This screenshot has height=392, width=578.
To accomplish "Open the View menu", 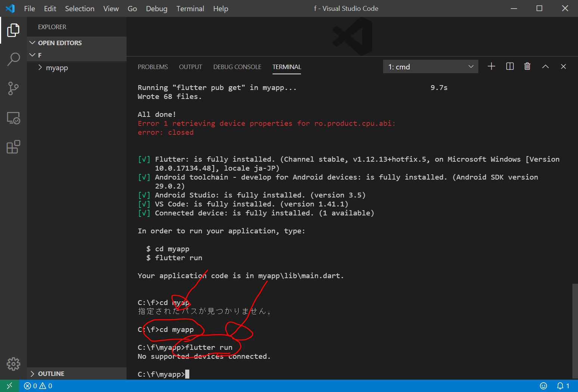I will click(x=111, y=9).
